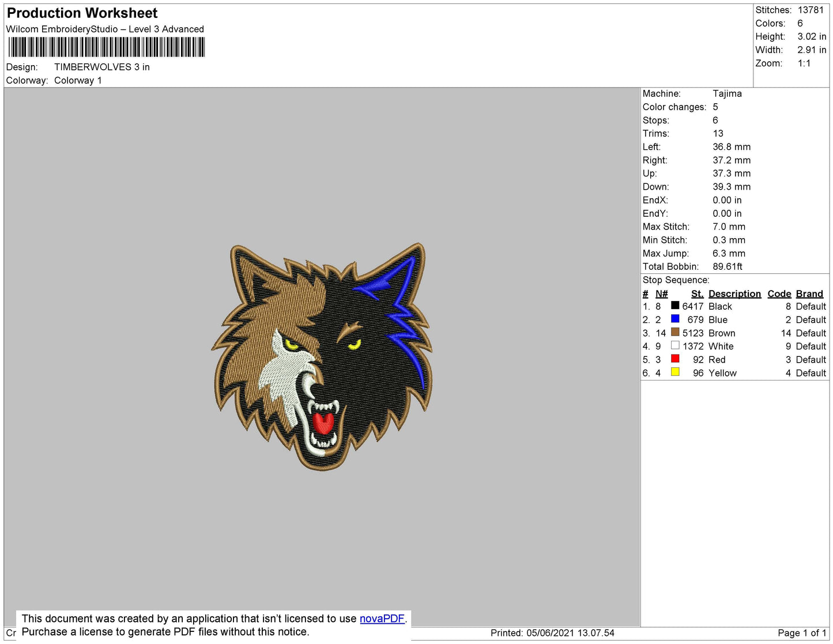Click the total bobbin value '89.61ft'
The height and width of the screenshot is (644, 833).
click(728, 266)
